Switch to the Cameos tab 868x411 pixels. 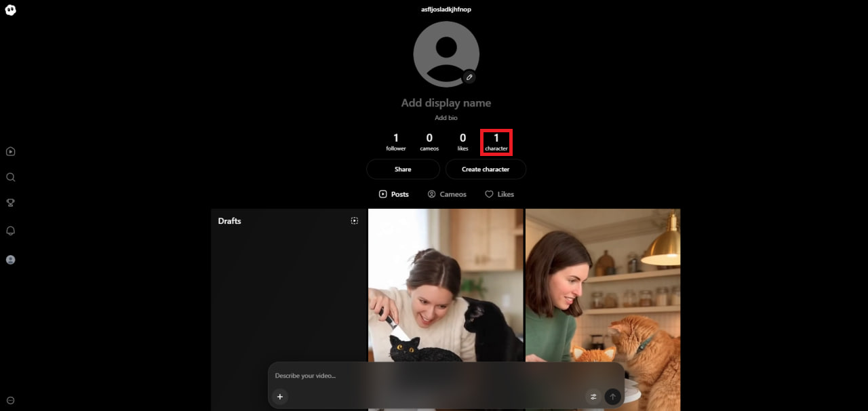pos(447,194)
